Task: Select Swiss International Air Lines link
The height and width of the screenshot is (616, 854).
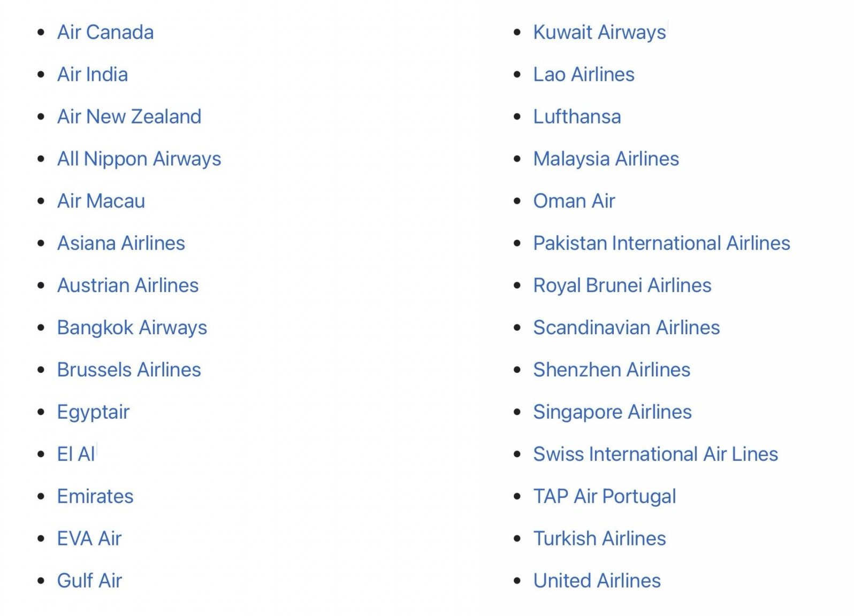Action: coord(656,454)
